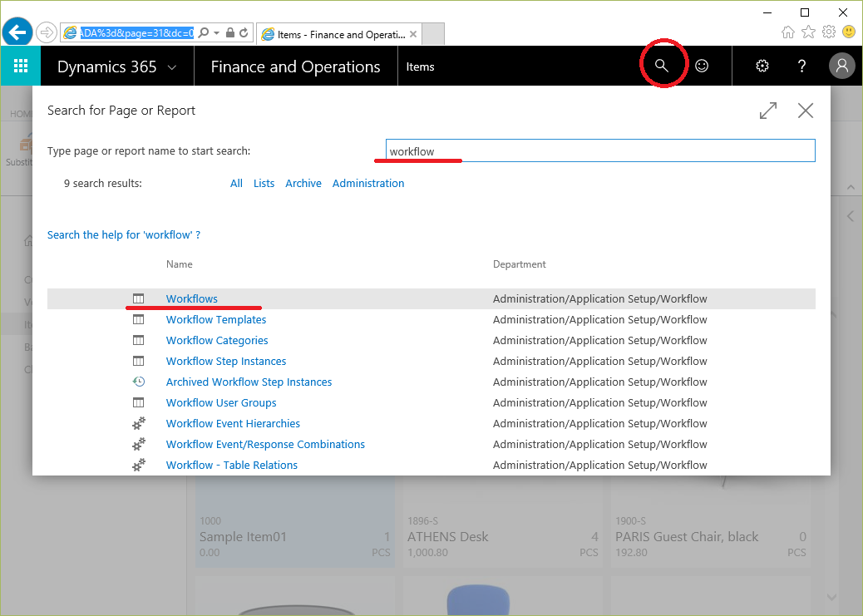The height and width of the screenshot is (616, 863).
Task: Click Search the help for 'workflow' link
Action: tap(124, 235)
